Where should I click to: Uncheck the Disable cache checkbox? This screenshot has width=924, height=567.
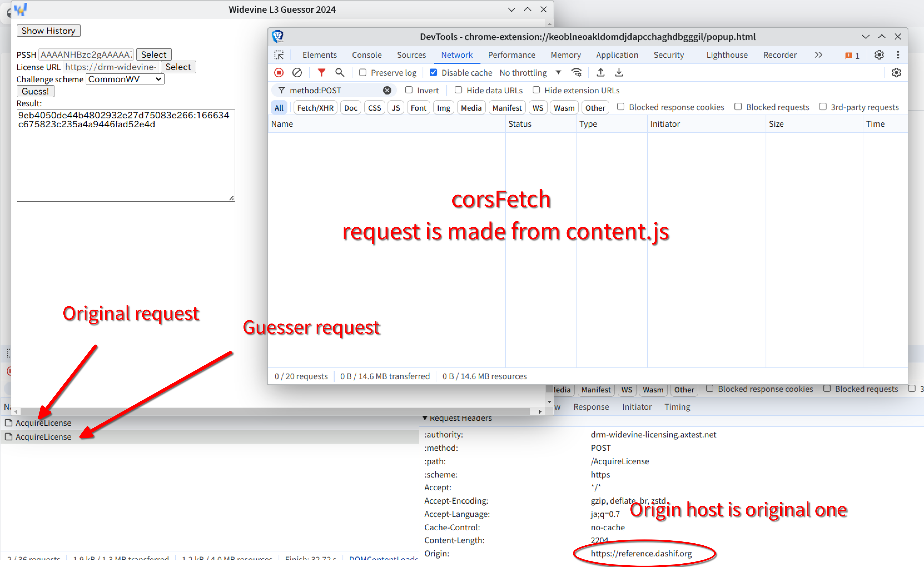click(x=433, y=73)
